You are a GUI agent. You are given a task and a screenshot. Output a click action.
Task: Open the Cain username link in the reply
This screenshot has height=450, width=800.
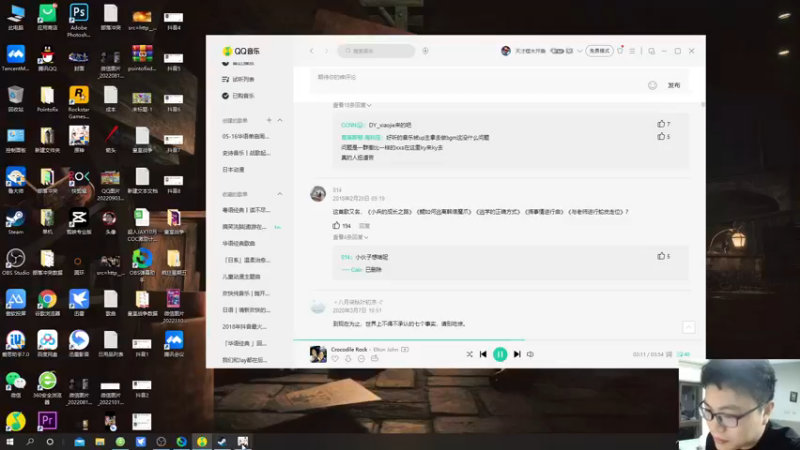click(356, 269)
